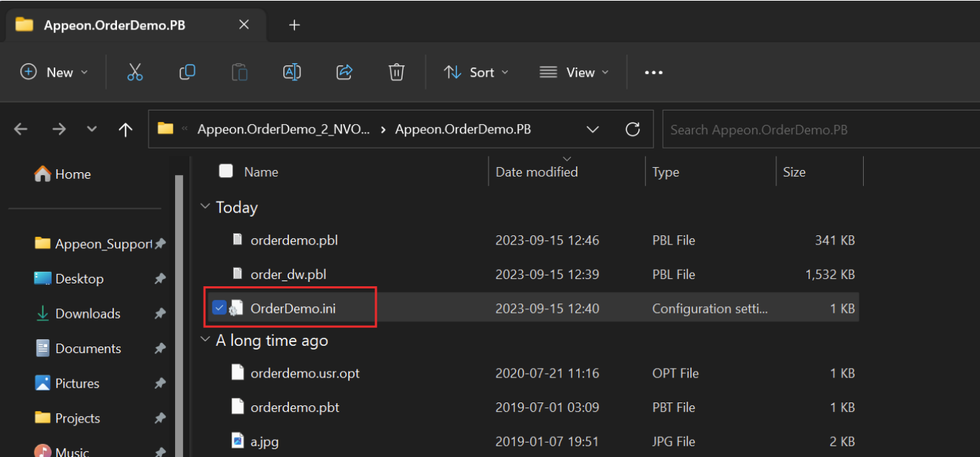The width and height of the screenshot is (980, 457).
Task: Navigate to Appeon.OrderDemo_2_NVO breadcrumb
Action: 284,129
